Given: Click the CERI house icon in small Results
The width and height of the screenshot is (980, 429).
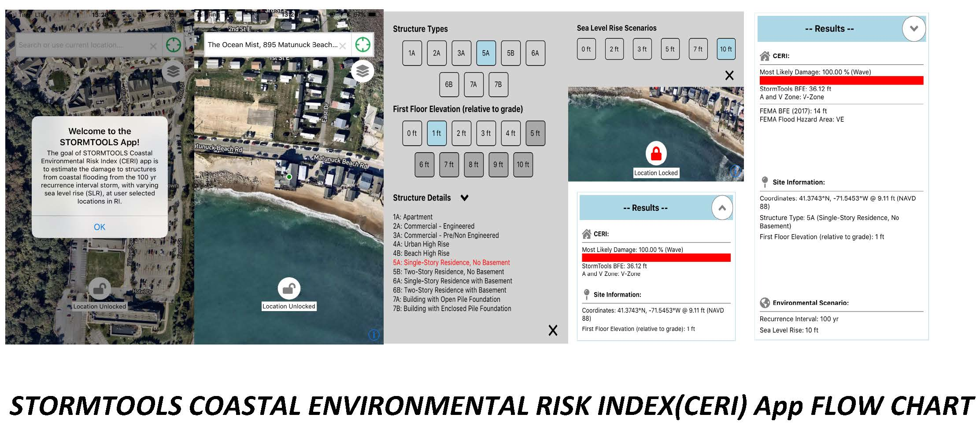Looking at the screenshot, I should point(587,234).
